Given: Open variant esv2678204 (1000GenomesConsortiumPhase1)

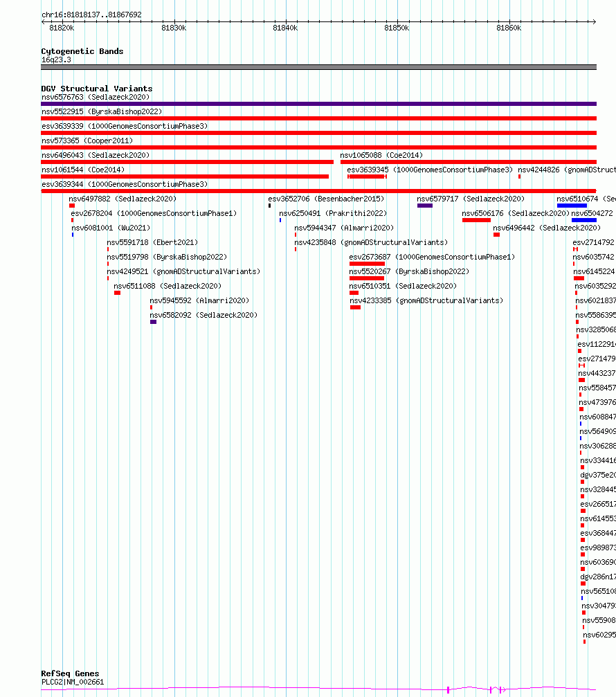Looking at the screenshot, I should pyautogui.click(x=154, y=213).
